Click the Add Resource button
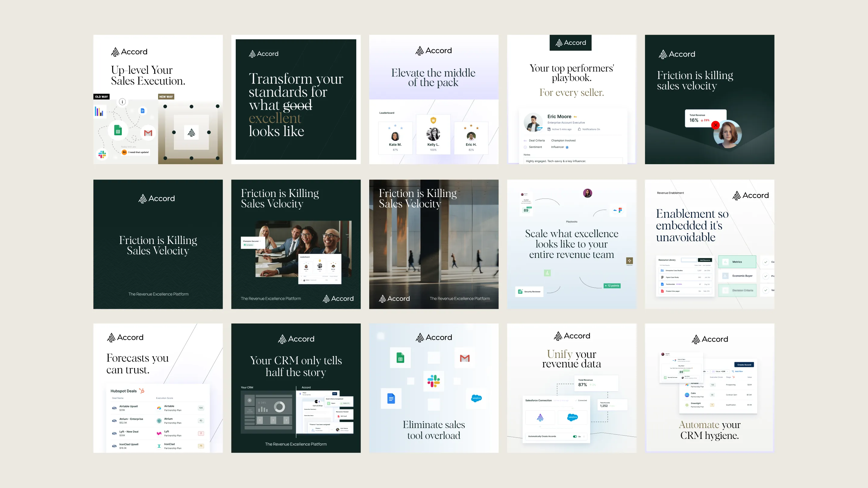This screenshot has width=868, height=488. click(x=705, y=260)
